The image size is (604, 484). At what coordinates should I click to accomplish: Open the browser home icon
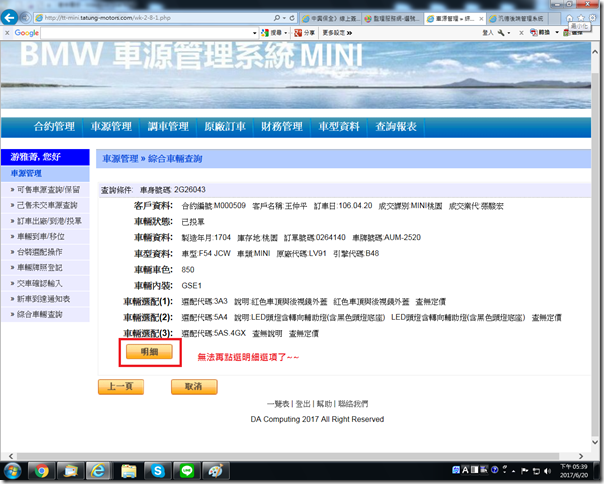(x=569, y=18)
